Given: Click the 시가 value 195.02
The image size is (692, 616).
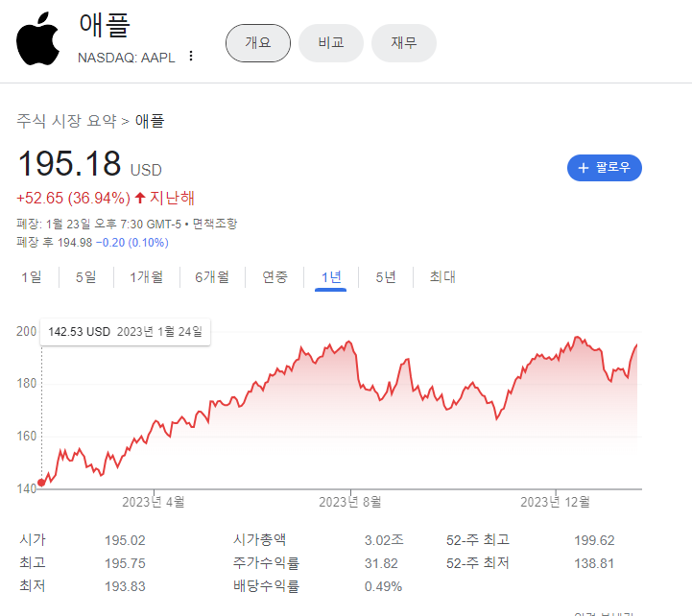Looking at the screenshot, I should [125, 540].
